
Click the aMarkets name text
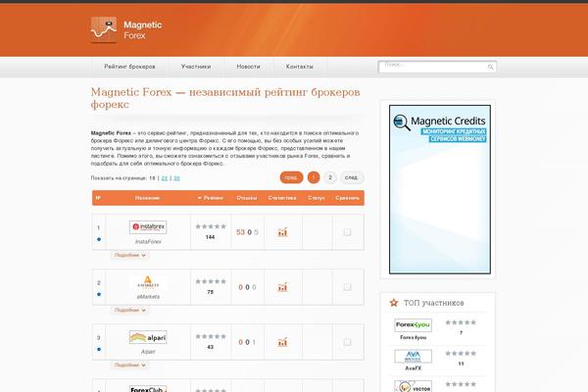click(x=148, y=297)
